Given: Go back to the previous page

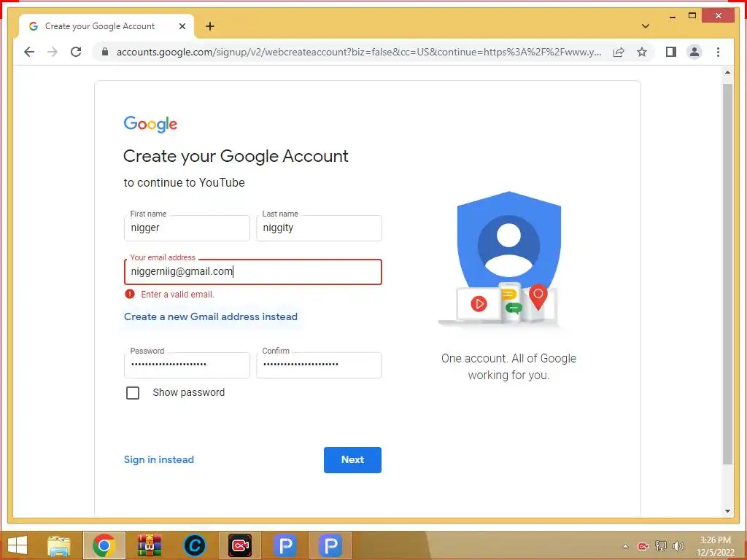Looking at the screenshot, I should [29, 52].
